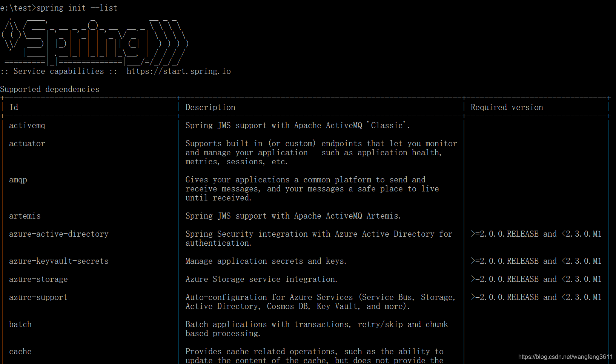Click required version in azure-keyvault-secrets row
Image resolution: width=616 pixels, height=364 pixels.
536,261
